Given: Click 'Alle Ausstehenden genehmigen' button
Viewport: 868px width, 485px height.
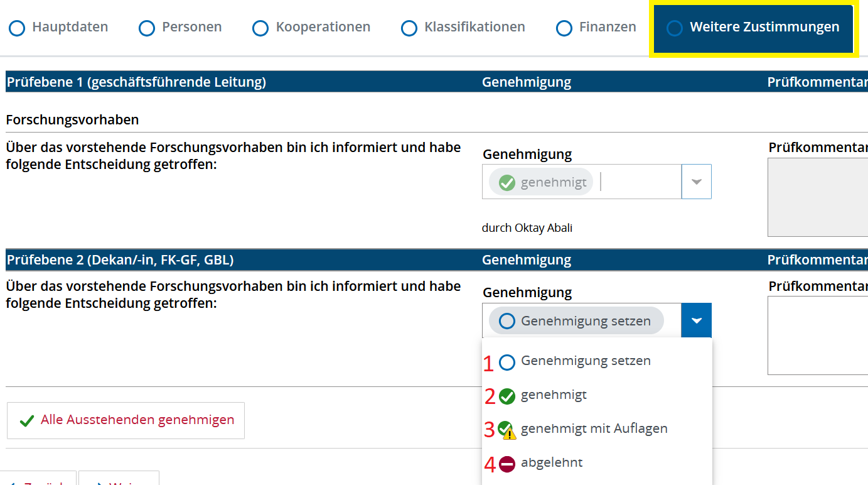Looking at the screenshot, I should [x=126, y=420].
